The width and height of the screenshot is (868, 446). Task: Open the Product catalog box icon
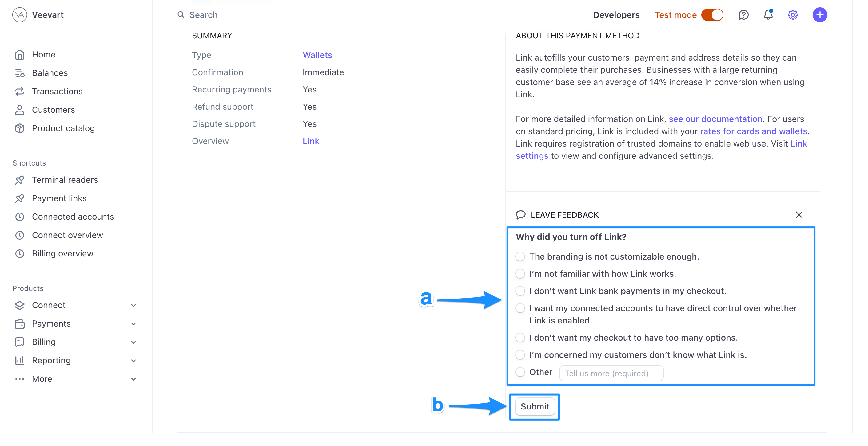pyautogui.click(x=20, y=128)
